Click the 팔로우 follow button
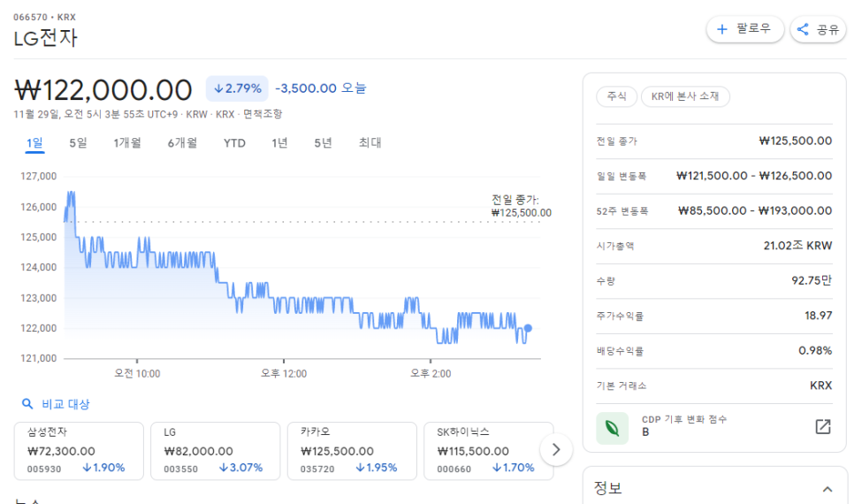 (744, 29)
